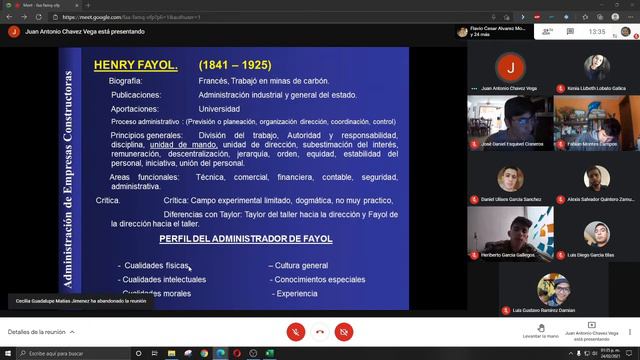Image resolution: width=640 pixels, height=360 pixels.
Task: Click the taskbar clock and date
Action: click(x=611, y=353)
